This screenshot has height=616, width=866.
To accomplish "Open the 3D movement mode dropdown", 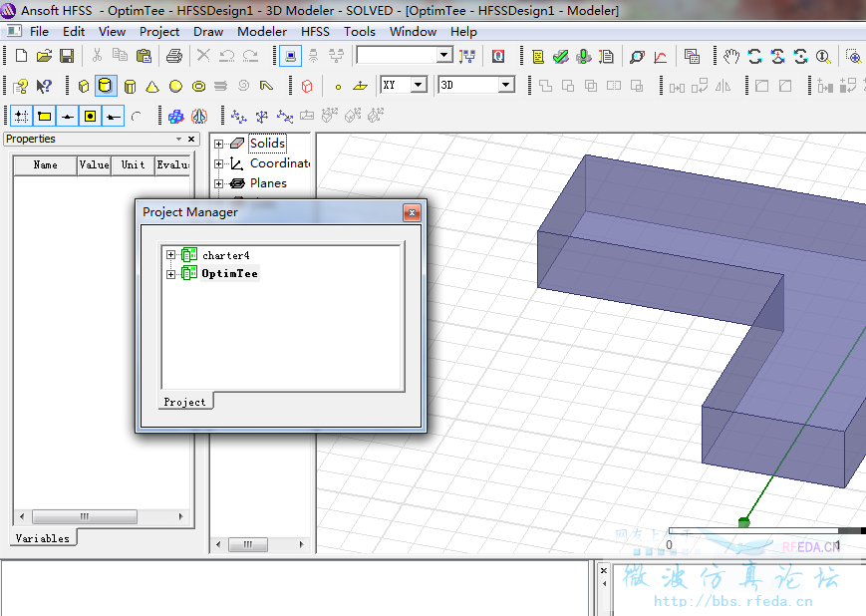I will [506, 85].
